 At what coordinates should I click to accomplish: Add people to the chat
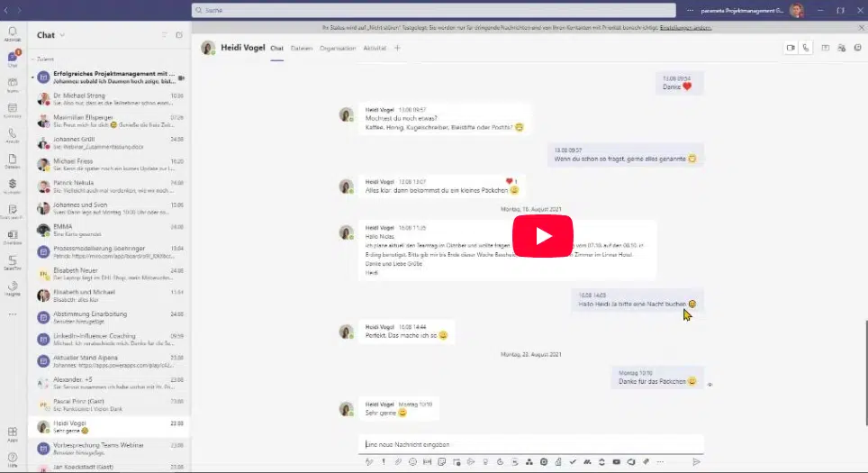[841, 48]
